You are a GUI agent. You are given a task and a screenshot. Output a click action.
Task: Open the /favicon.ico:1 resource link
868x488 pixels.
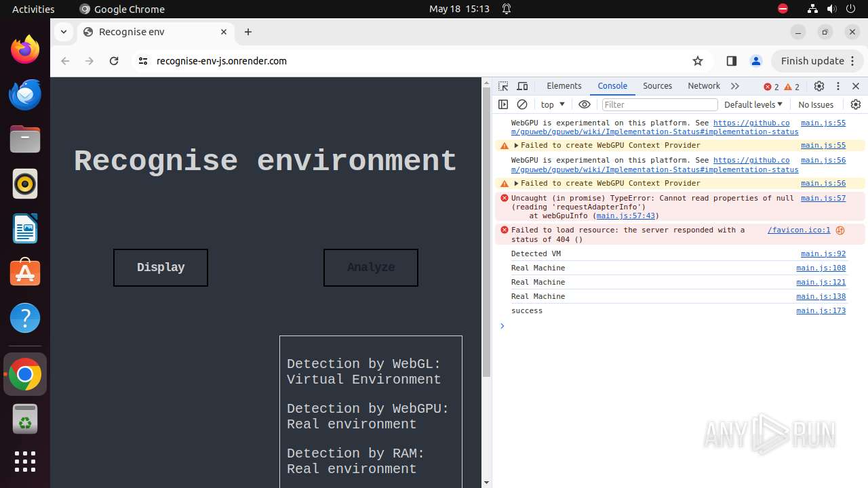(x=799, y=230)
